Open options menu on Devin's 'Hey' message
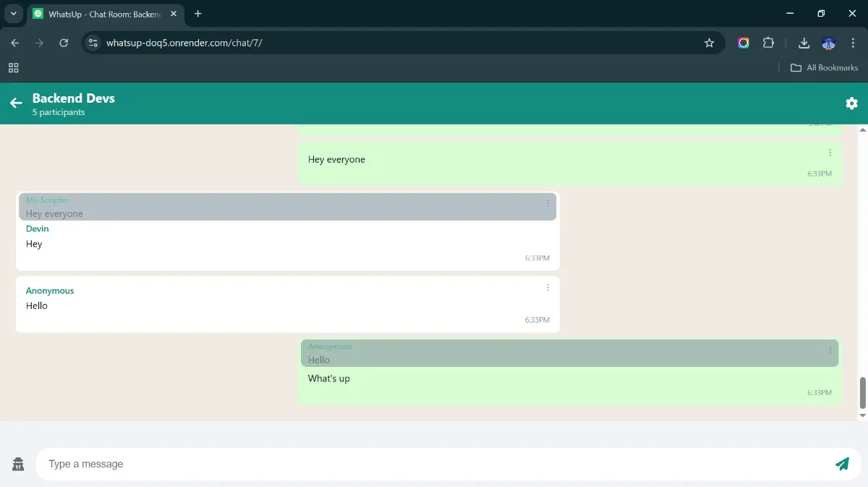The image size is (868, 487). (548, 203)
